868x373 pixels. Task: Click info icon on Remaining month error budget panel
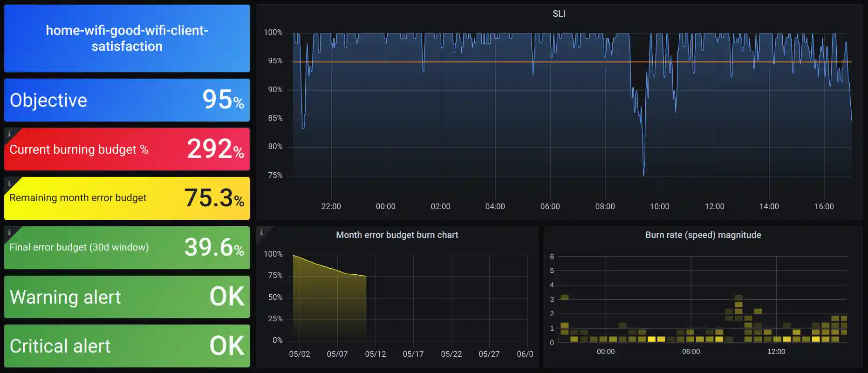pos(9,183)
